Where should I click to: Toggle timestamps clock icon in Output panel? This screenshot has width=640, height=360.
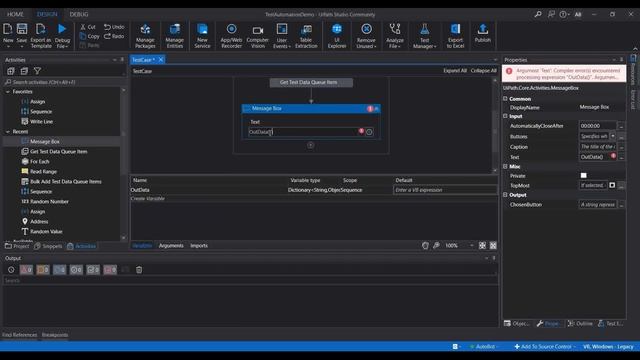tap(11, 270)
